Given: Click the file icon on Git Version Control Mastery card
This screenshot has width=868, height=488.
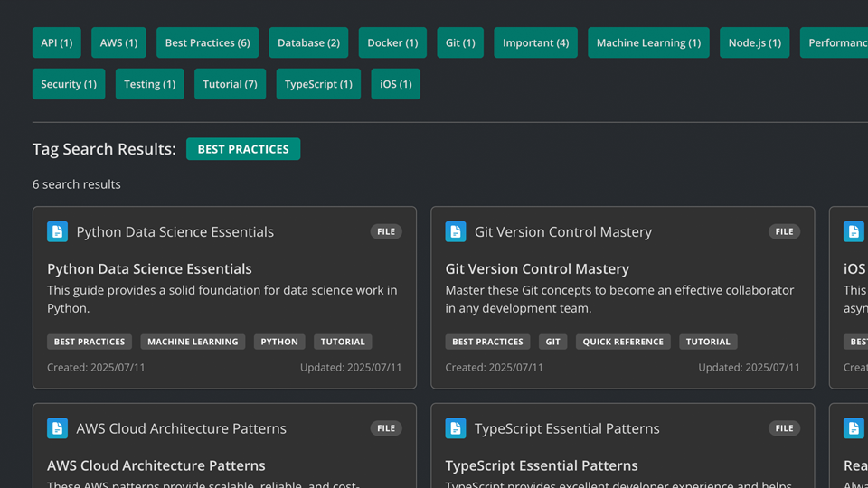Looking at the screenshot, I should click(x=456, y=232).
